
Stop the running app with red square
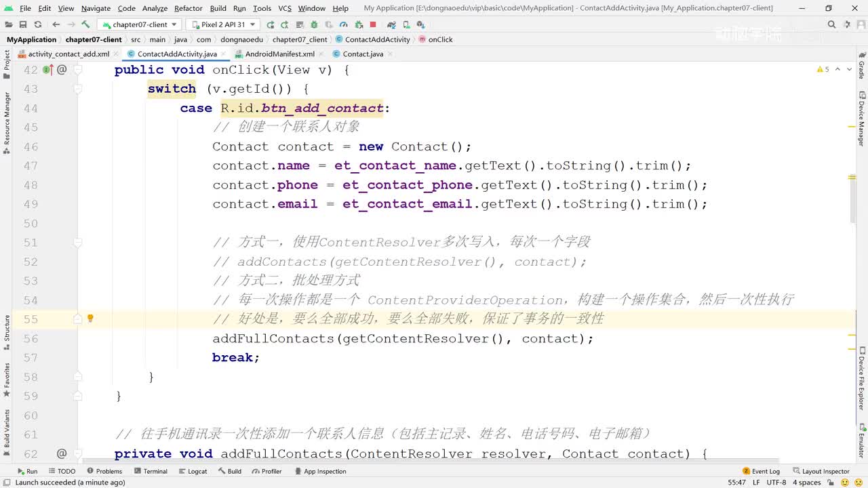373,24
